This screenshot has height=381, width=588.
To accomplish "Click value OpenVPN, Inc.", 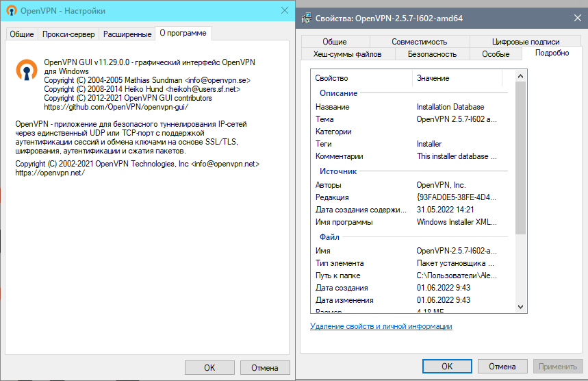I will (x=441, y=185).
